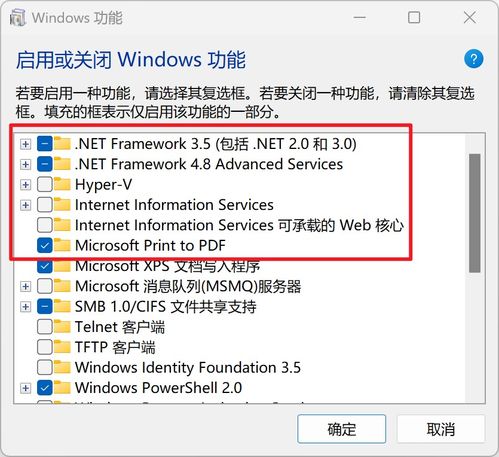Select the .NET Framework 4.8 Advanced Services item
This screenshot has height=457, width=499.
point(209,164)
